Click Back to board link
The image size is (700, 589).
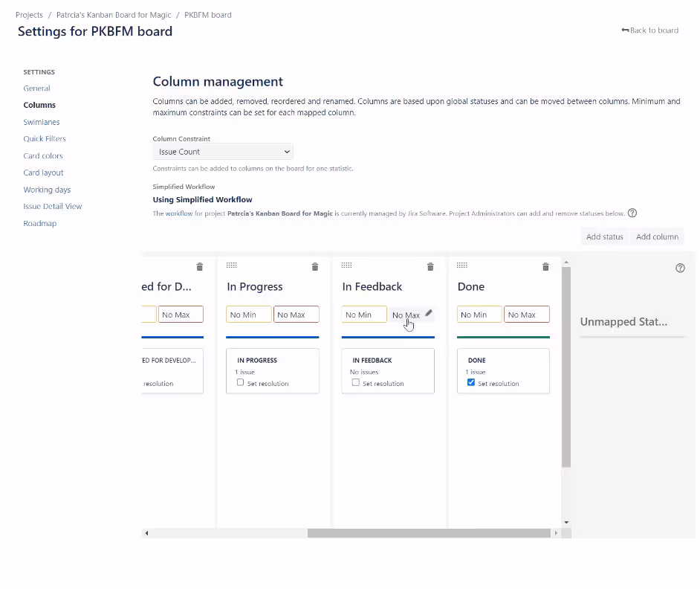[649, 30]
